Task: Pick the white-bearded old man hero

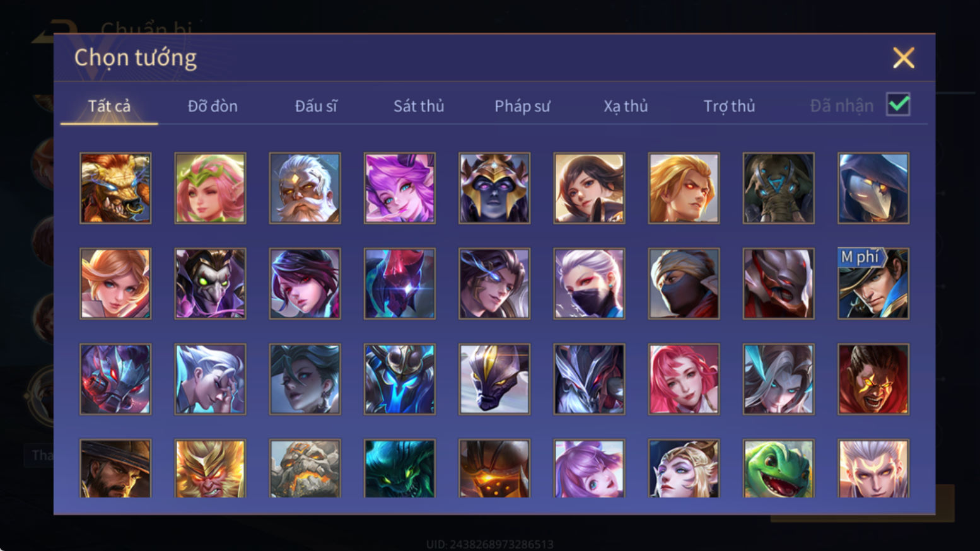Action: pos(305,188)
